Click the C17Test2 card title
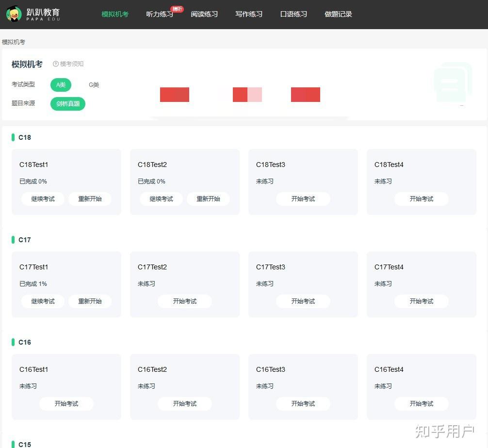The image size is (488, 448). click(152, 267)
